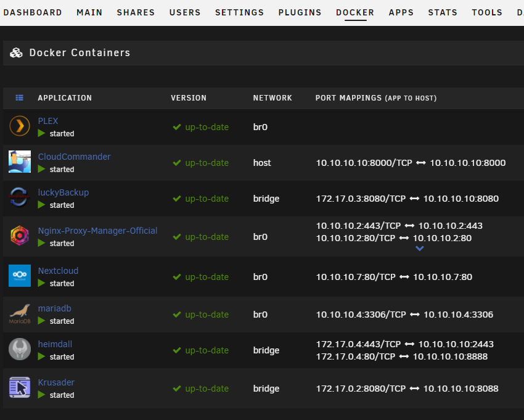Expand Nginx-Proxy-Manager port mappings chevron
The height and width of the screenshot is (420, 524).
pyautogui.click(x=419, y=249)
